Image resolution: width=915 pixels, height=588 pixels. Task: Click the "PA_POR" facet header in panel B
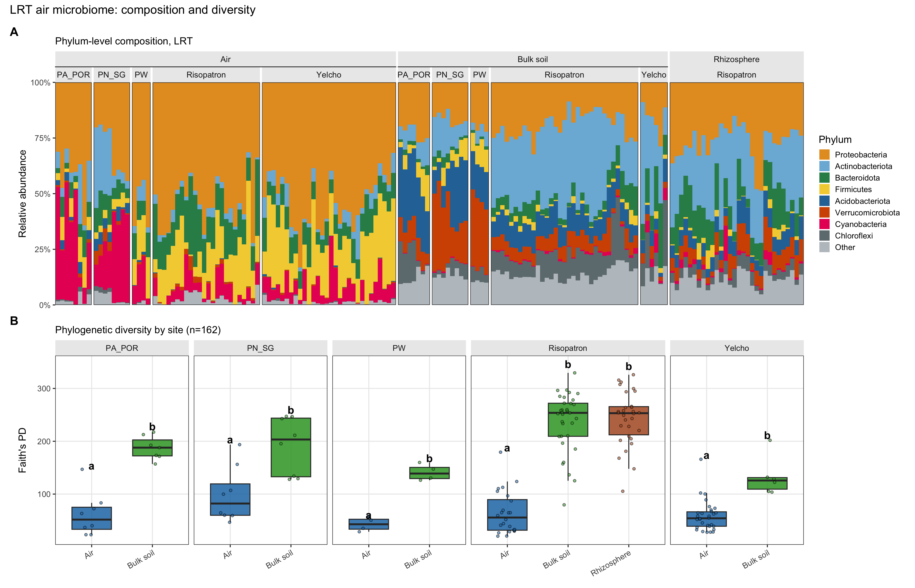pyautogui.click(x=122, y=348)
